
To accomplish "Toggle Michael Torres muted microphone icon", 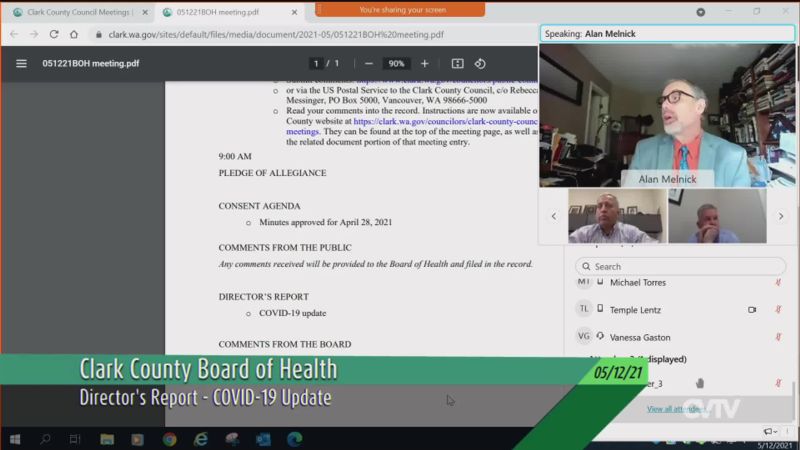I will pos(778,282).
